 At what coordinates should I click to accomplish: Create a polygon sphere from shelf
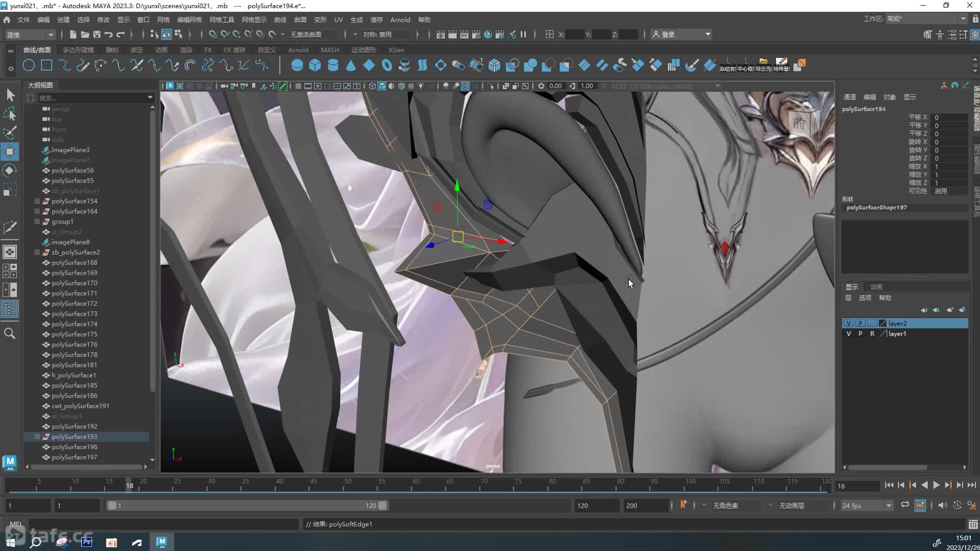(297, 65)
